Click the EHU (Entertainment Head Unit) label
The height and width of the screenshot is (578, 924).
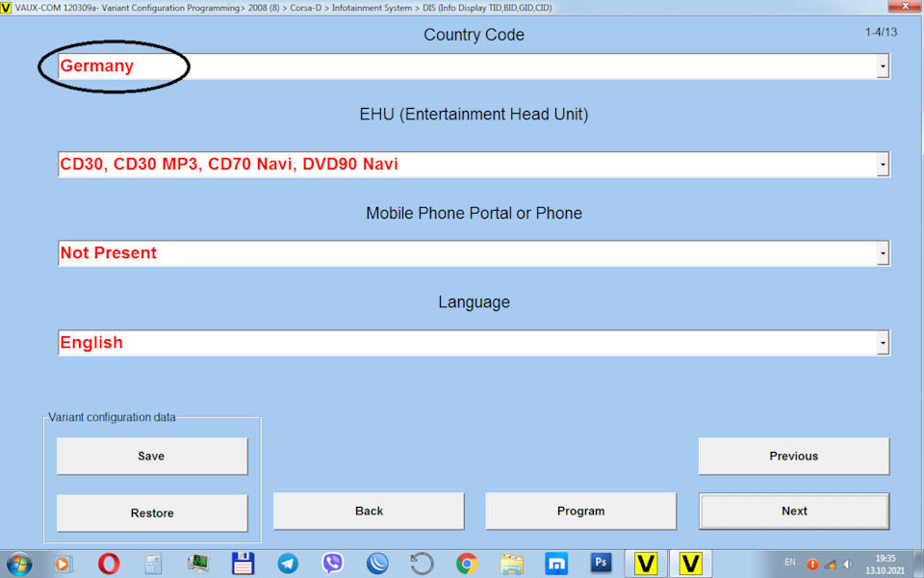point(474,114)
